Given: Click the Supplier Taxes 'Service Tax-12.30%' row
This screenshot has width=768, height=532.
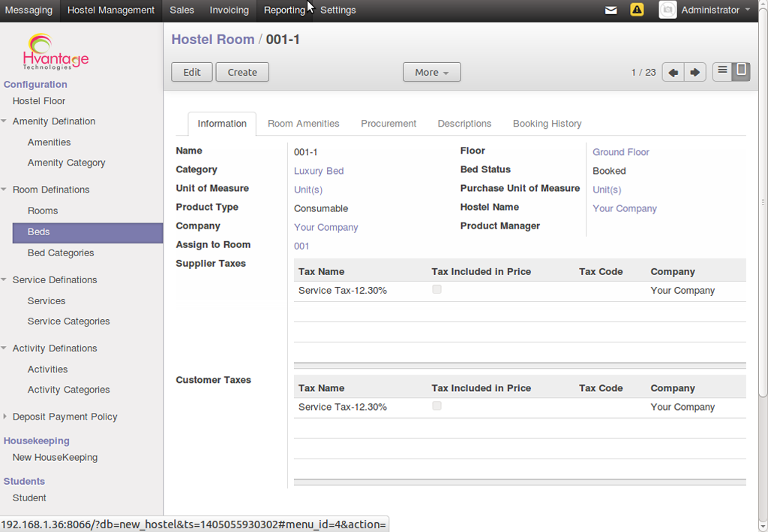Looking at the screenshot, I should (x=520, y=291).
